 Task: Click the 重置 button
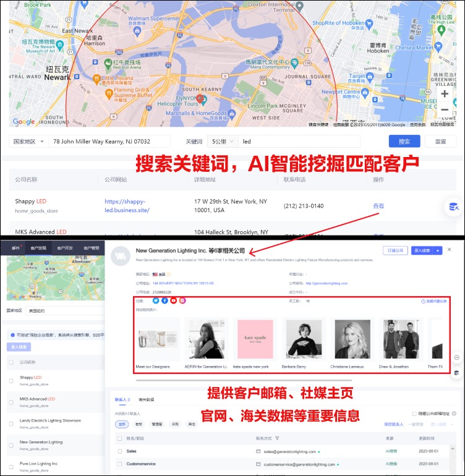pos(440,141)
